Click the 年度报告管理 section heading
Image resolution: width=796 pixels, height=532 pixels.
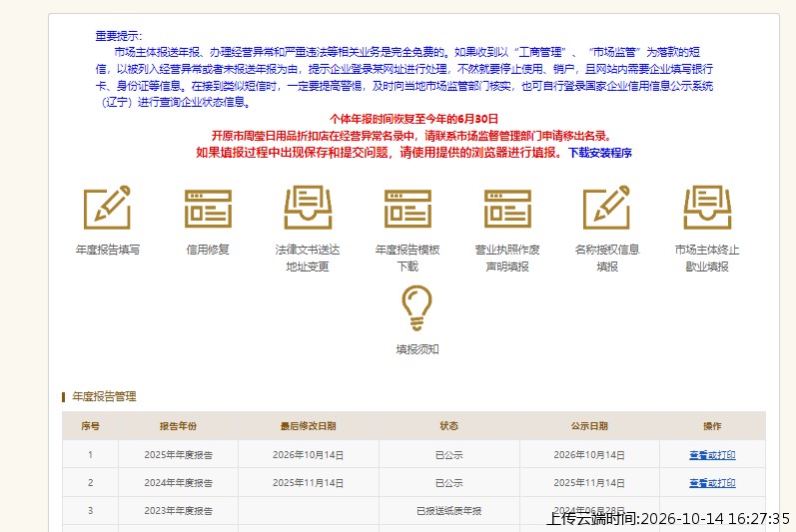pos(104,396)
